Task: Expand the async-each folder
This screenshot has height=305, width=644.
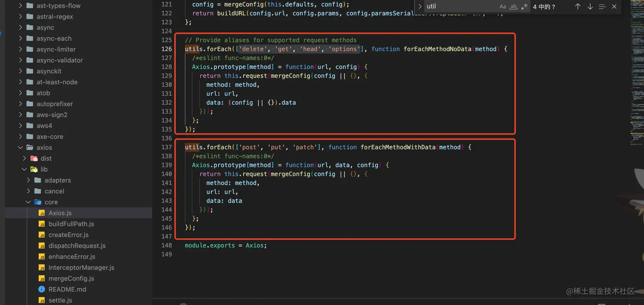Action: coord(20,38)
